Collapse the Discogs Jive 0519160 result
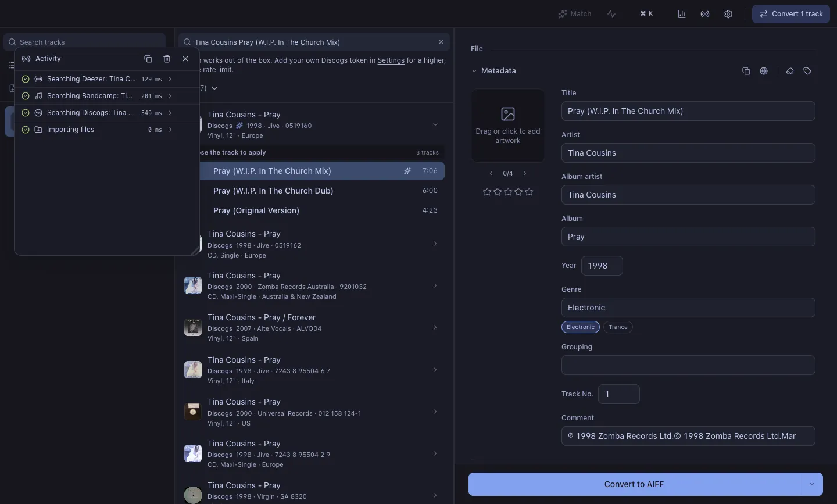Screen dimensions: 837x504 coord(435,124)
